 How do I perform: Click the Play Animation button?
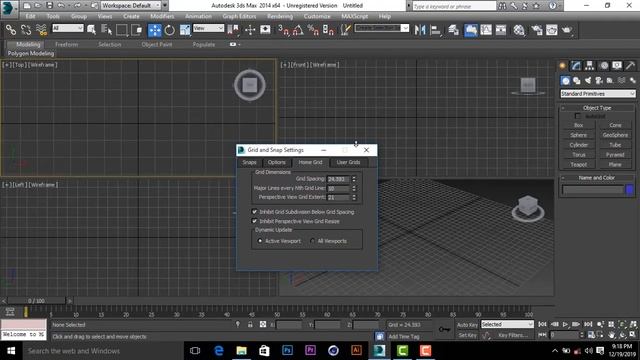[565, 324]
